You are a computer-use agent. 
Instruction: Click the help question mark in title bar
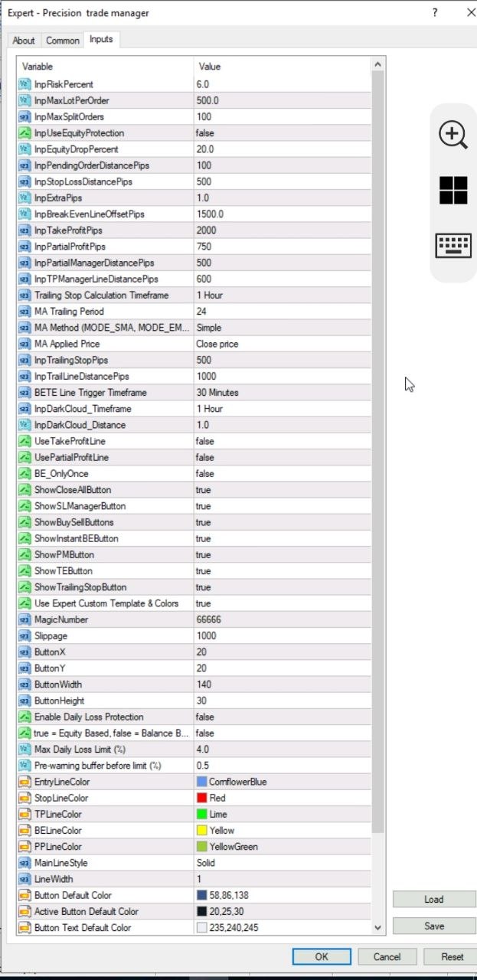[435, 12]
